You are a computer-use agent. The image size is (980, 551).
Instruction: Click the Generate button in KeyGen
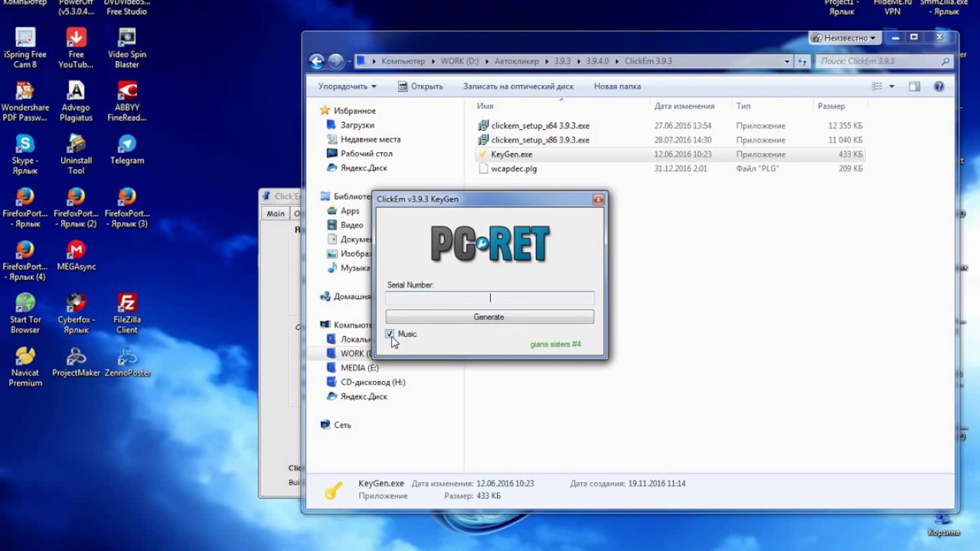click(x=489, y=317)
